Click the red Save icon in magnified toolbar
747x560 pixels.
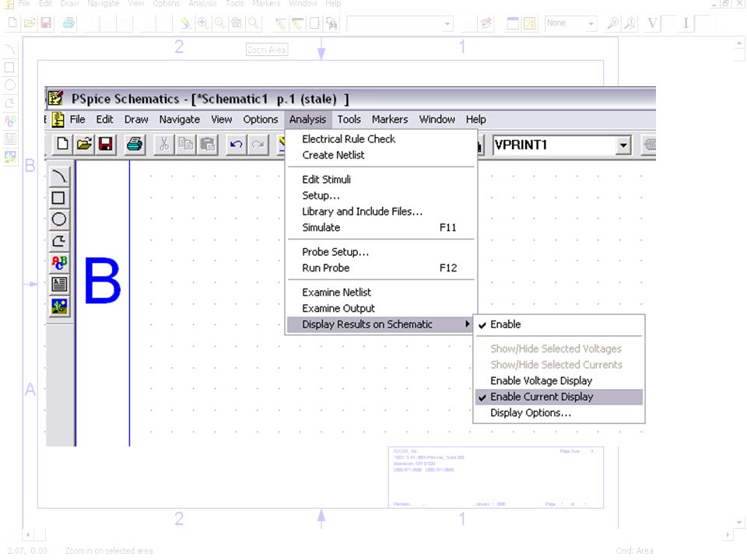tap(105, 144)
